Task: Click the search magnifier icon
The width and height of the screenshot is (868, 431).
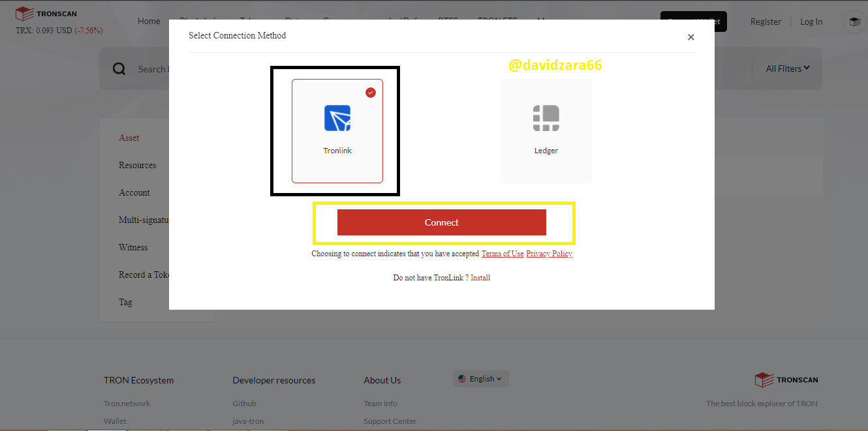Action: [119, 69]
